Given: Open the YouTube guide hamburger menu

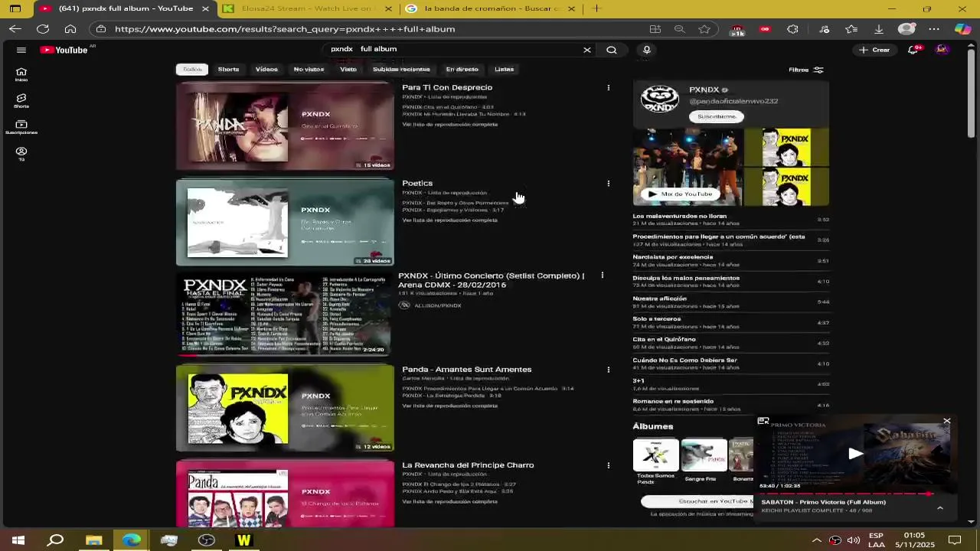Looking at the screenshot, I should (21, 50).
